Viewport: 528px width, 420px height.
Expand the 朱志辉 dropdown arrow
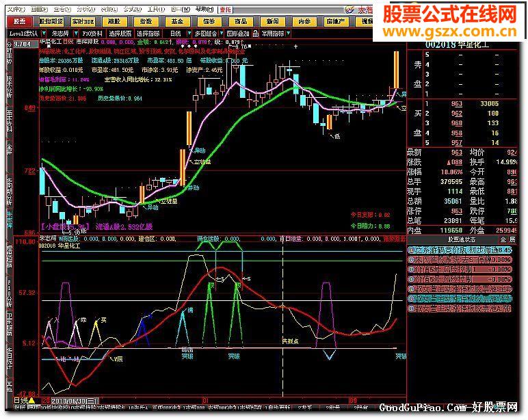(x=76, y=34)
